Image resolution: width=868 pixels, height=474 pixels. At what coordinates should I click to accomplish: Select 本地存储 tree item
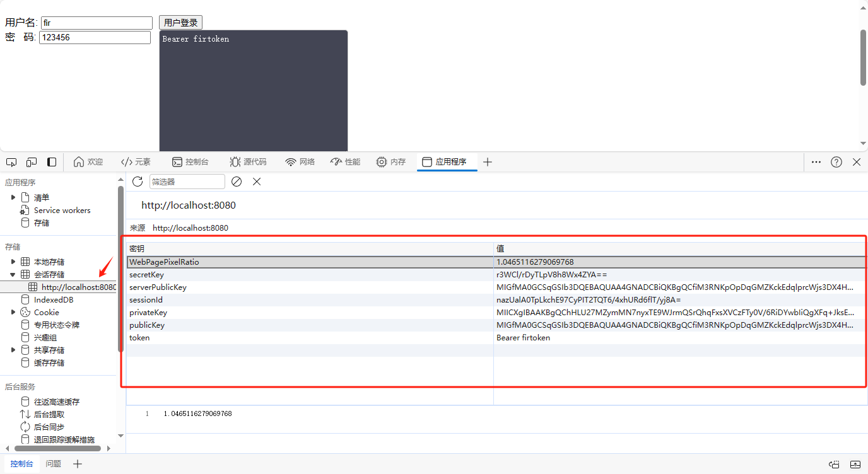[x=49, y=262]
